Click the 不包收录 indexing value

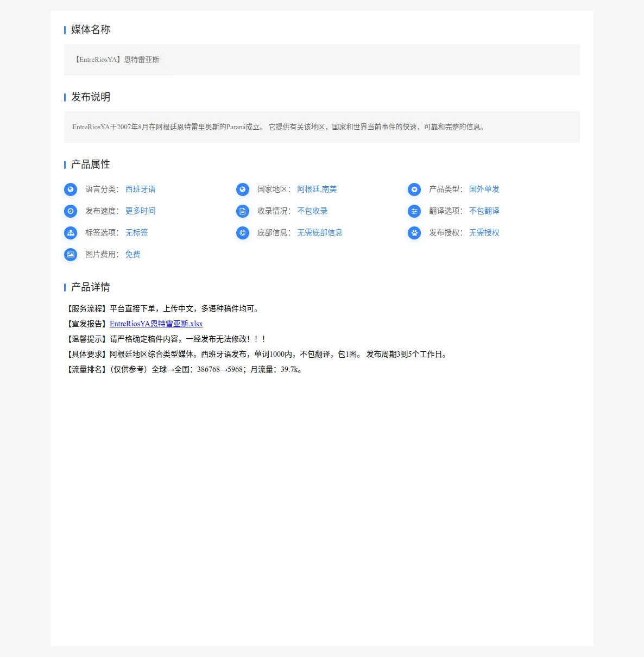tap(312, 211)
